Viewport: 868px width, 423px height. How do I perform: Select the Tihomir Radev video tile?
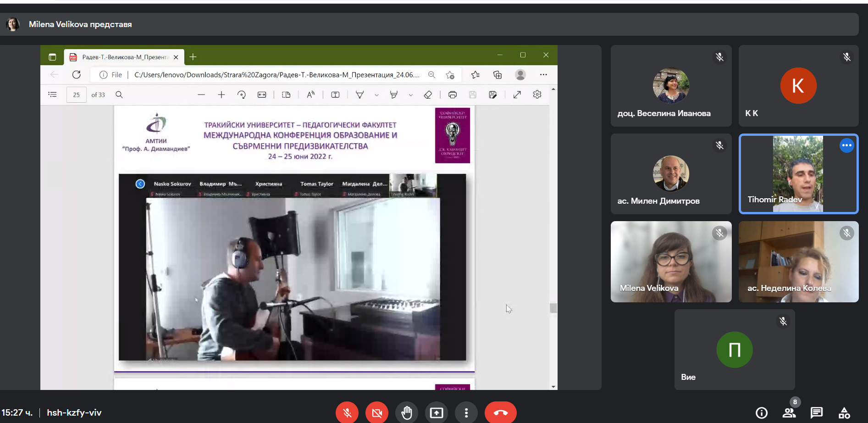tap(798, 174)
